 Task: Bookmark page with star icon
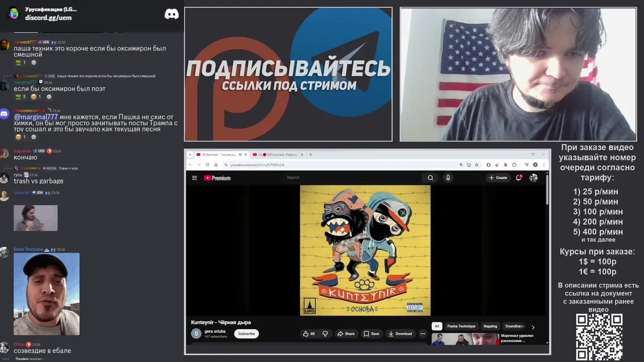click(x=476, y=164)
